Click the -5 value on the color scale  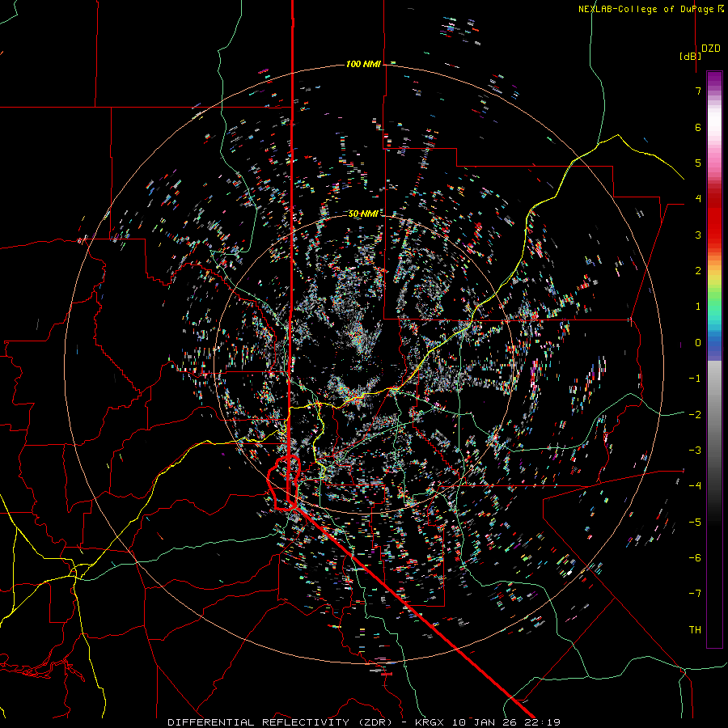(695, 522)
